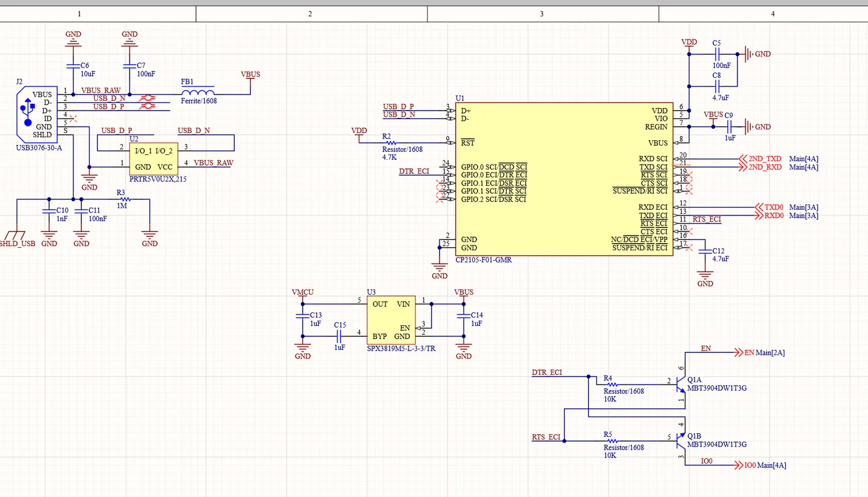Click the REGIN pin name inside U1

click(656, 127)
